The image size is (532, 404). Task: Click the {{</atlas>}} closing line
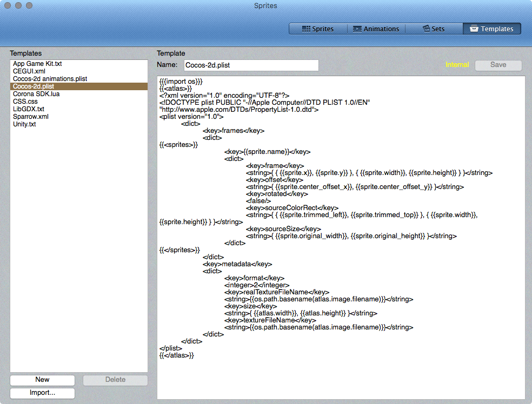pos(176,355)
